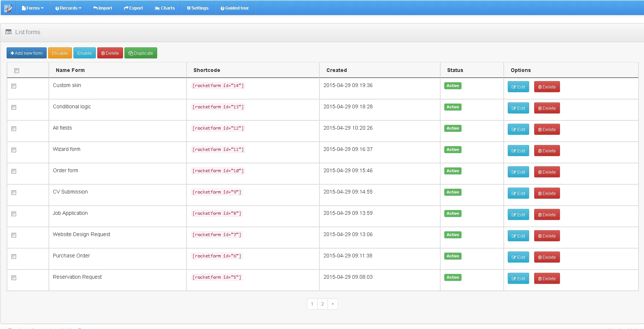Toggle the select-all checkbox in header
Viewport: 644px width, 329px height.
(17, 70)
